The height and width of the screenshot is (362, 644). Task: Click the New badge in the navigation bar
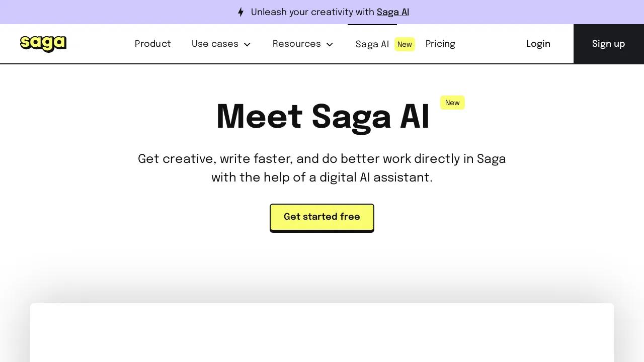[x=405, y=44]
